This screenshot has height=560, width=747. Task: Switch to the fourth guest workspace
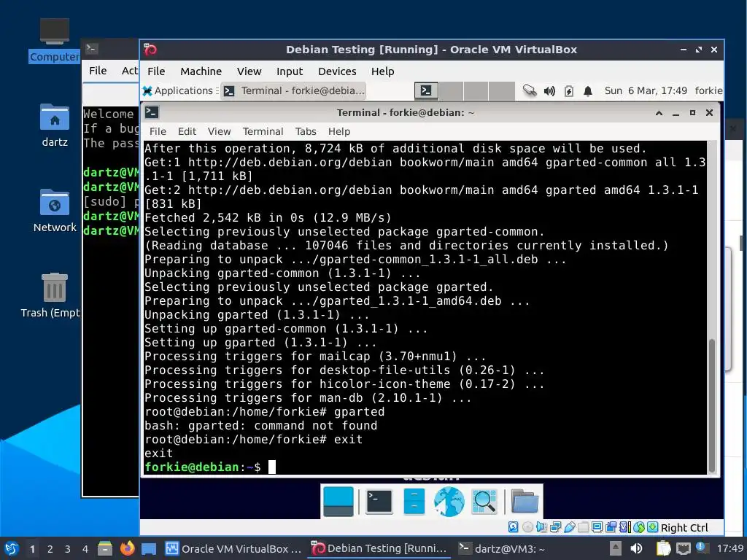502,90
